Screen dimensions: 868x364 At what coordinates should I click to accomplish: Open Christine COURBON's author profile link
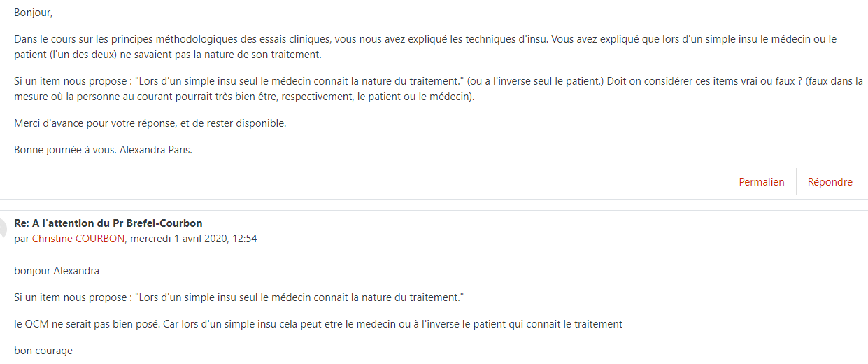point(78,239)
